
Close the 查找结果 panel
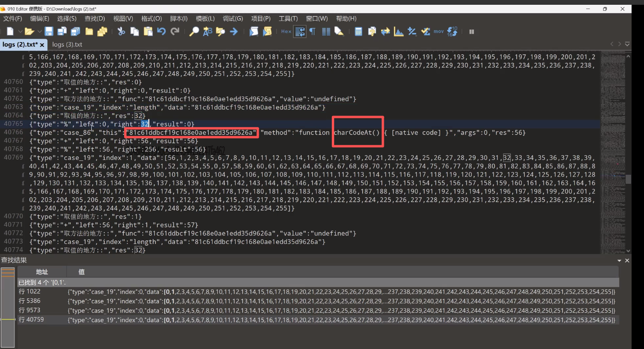point(627,261)
